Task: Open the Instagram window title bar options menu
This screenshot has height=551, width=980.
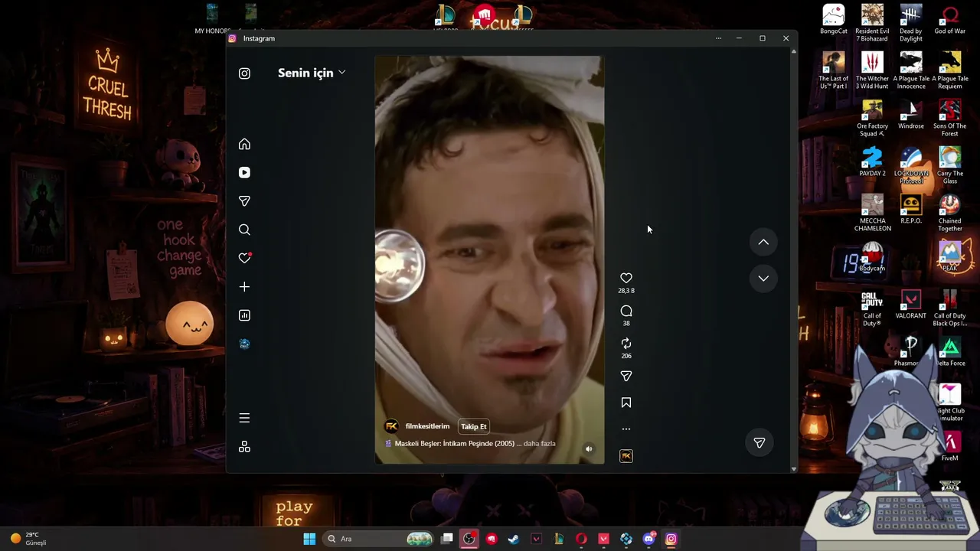Action: (718, 38)
